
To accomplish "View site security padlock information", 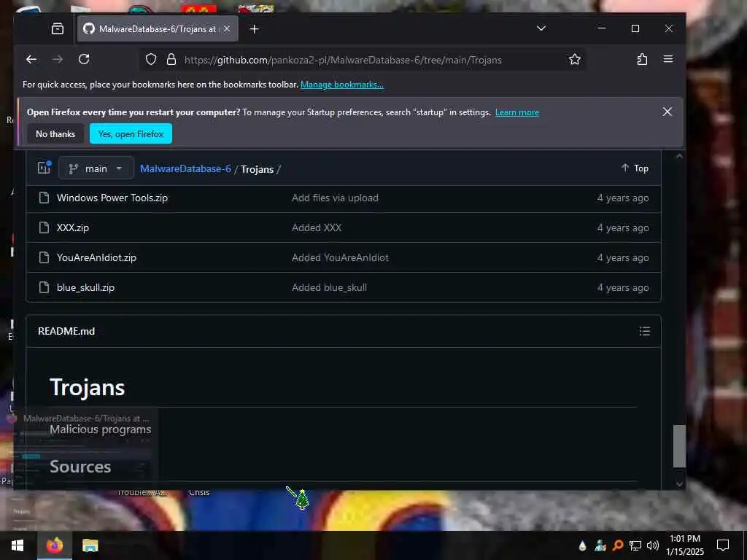I will click(171, 60).
